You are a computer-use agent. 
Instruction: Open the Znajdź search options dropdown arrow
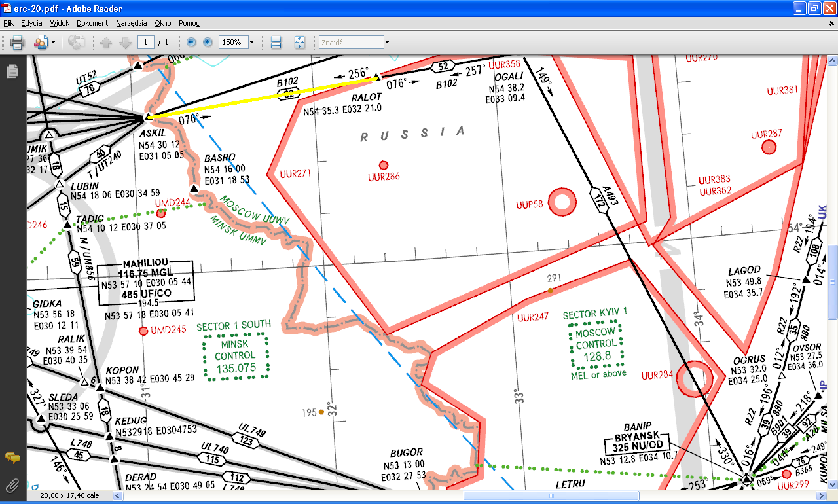coord(387,42)
